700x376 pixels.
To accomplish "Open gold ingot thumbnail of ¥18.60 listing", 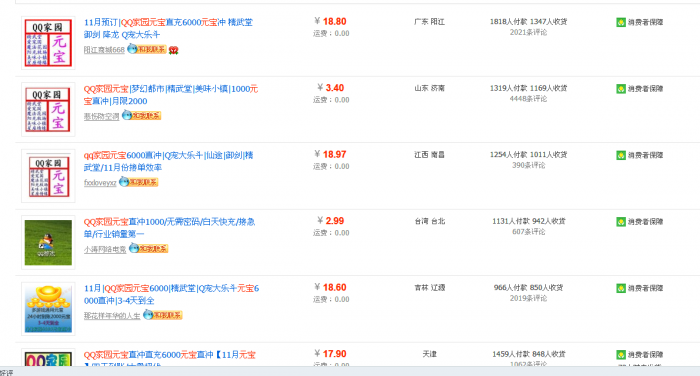I will (x=48, y=309).
